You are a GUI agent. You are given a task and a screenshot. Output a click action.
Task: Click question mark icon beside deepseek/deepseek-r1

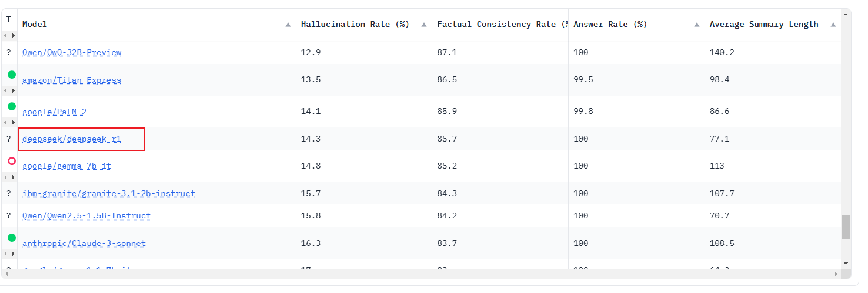pyautogui.click(x=8, y=139)
